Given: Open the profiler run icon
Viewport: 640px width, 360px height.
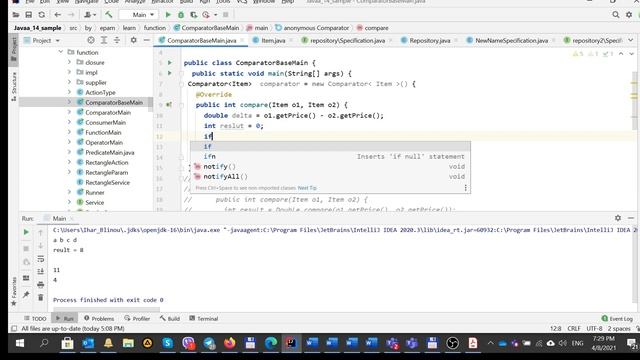Looking at the screenshot, I should [206, 15].
